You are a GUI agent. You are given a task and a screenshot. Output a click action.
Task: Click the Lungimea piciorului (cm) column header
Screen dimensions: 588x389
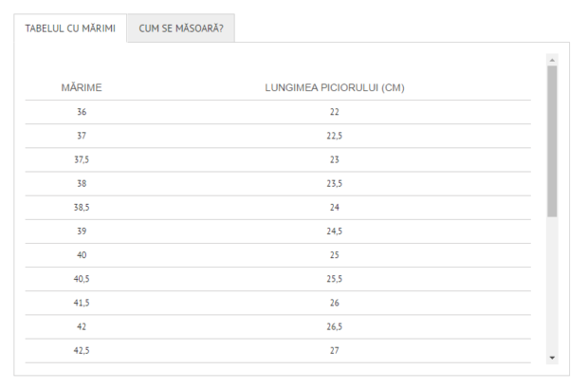click(335, 88)
